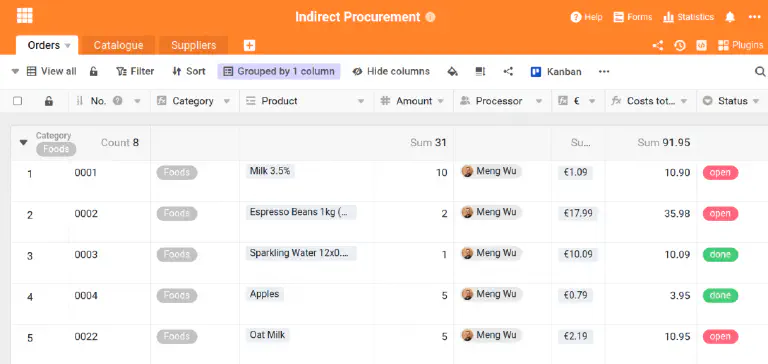The height and width of the screenshot is (364, 768).
Task: Click the share icon in the orange bar
Action: click(658, 46)
